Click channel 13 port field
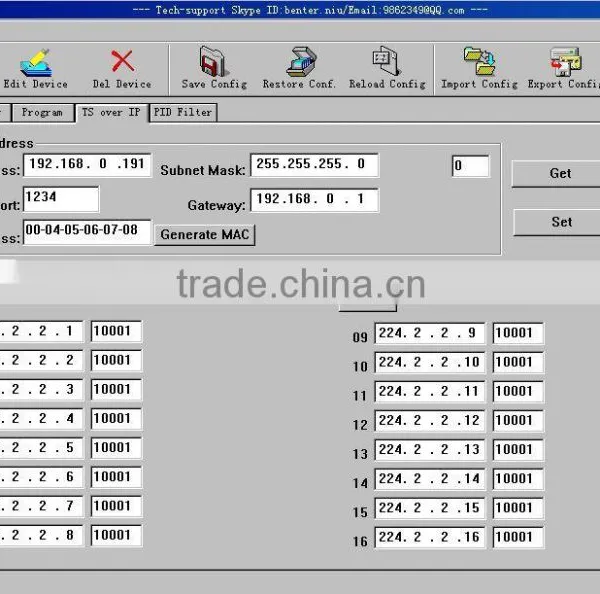 (x=518, y=450)
